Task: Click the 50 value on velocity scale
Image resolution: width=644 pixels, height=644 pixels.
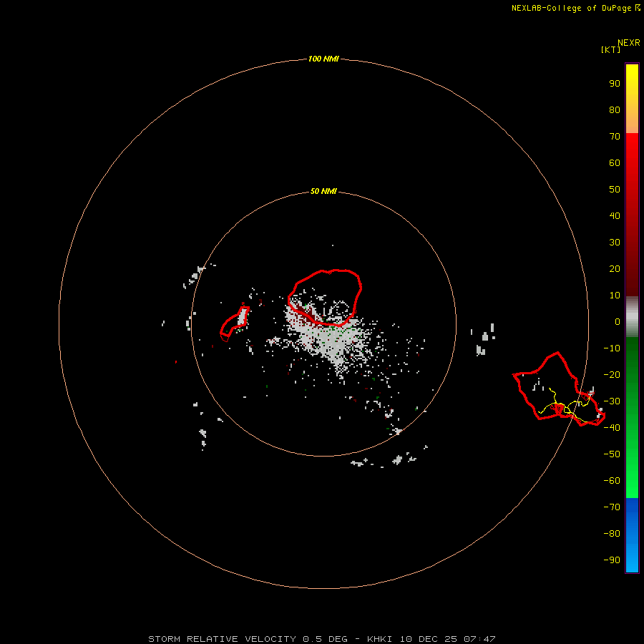Action: (615, 190)
